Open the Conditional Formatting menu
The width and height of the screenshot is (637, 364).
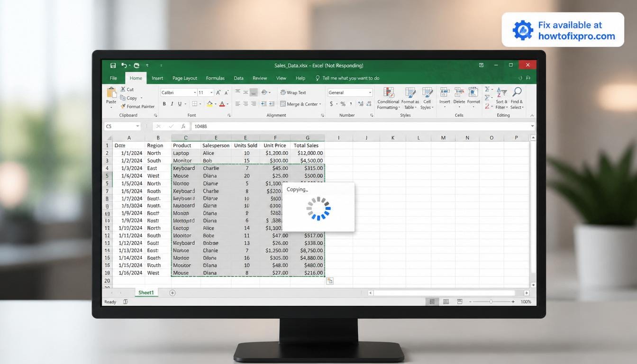click(388, 98)
